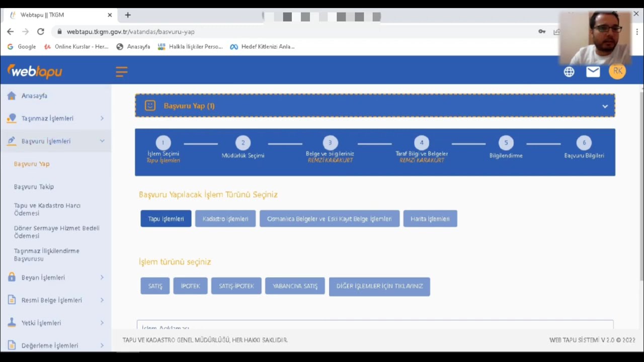
Task: Go back with the browser back arrow
Action: 11,31
